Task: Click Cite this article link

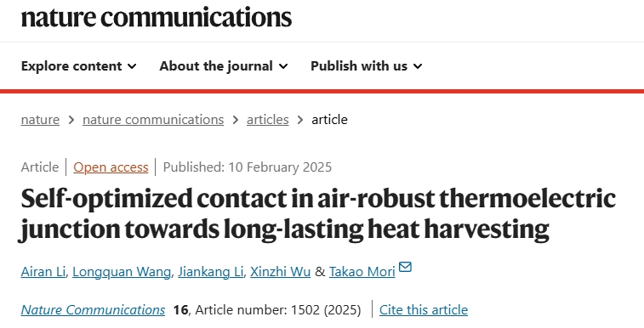Action: click(x=424, y=310)
